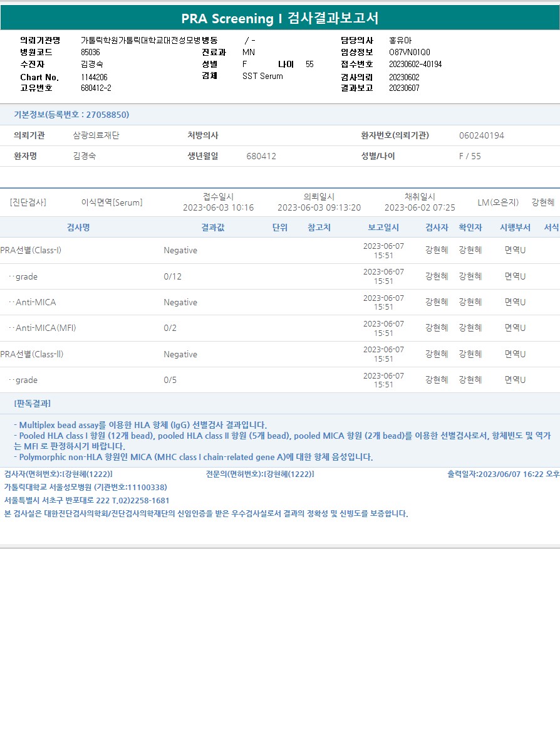Click the 이식면역[Serum] specimen label
The height and width of the screenshot is (739, 560).
tap(111, 202)
